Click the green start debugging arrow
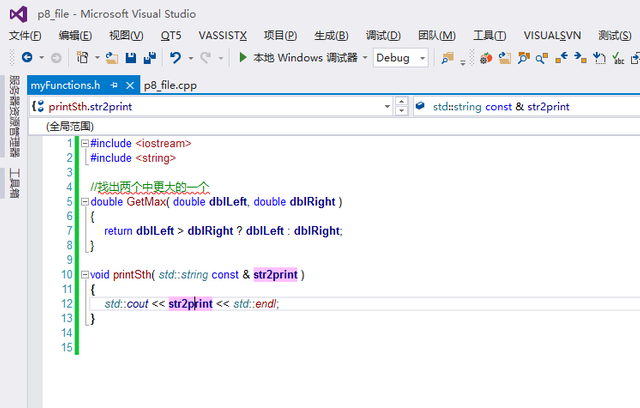Viewport: 640px width, 408px height. tap(243, 57)
